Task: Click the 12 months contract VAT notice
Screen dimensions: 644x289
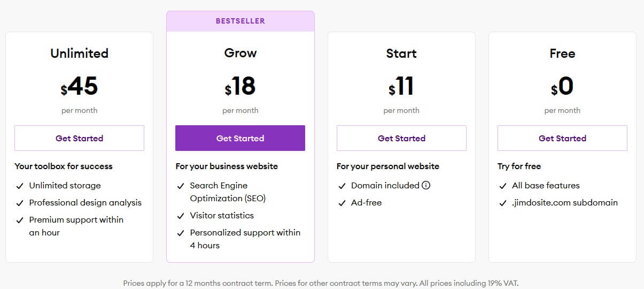Action: pyautogui.click(x=321, y=283)
